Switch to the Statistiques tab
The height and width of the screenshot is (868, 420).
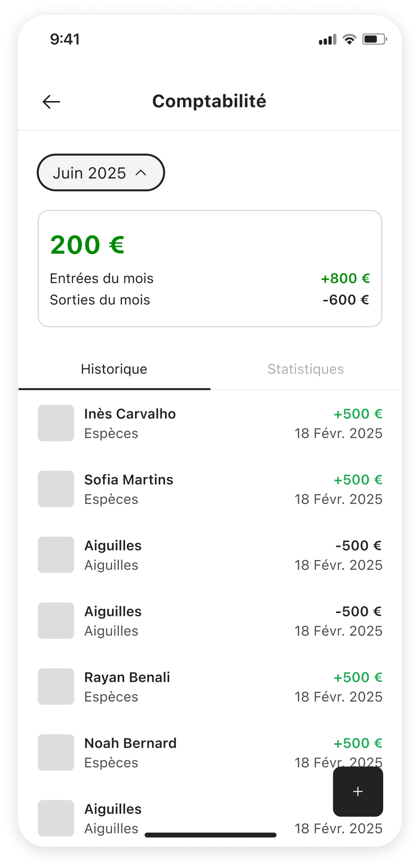coord(305,369)
